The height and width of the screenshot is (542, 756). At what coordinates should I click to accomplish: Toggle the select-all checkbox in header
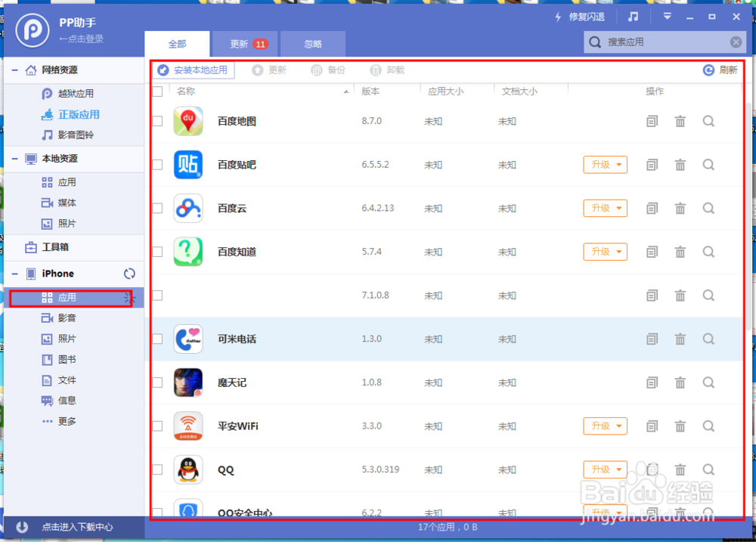pyautogui.click(x=158, y=91)
